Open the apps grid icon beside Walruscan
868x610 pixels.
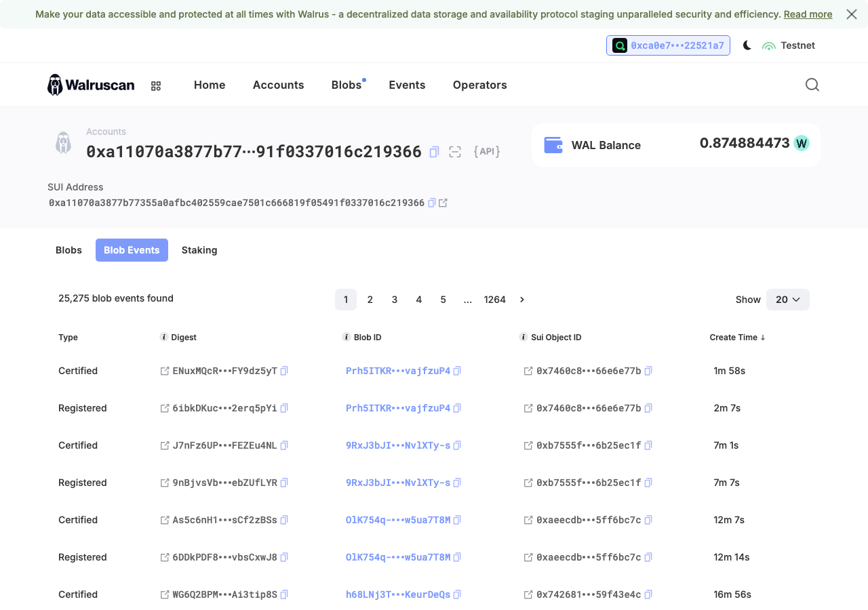(x=156, y=86)
